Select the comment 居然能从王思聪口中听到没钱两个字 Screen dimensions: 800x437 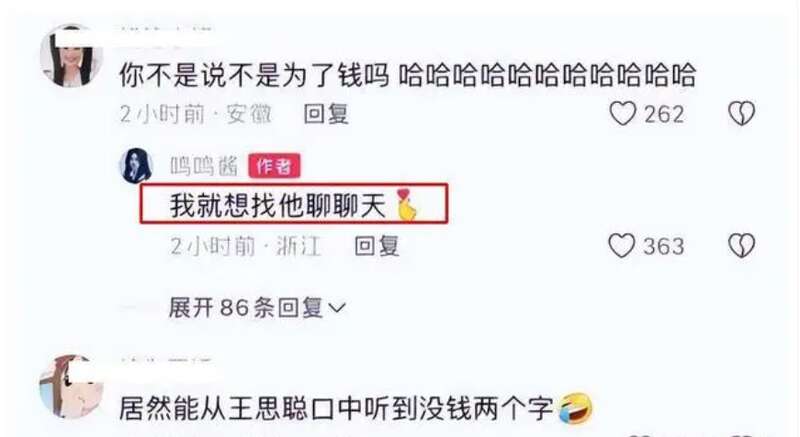point(337,409)
